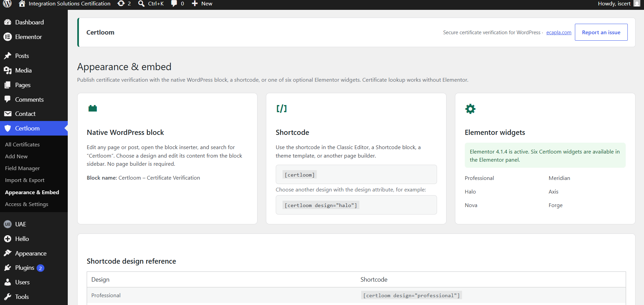This screenshot has width=644, height=305.
Task: Open the WordPress logo menu
Action: pyautogui.click(x=7, y=4)
